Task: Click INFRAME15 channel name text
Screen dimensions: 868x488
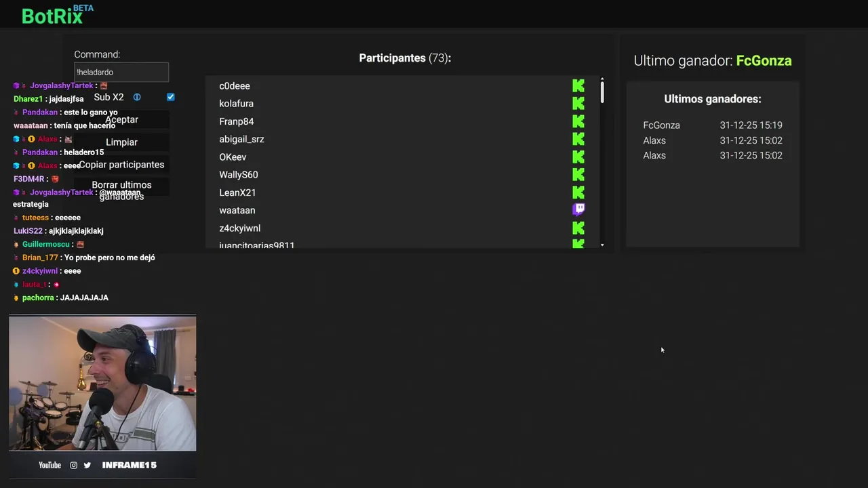Action: click(x=129, y=465)
